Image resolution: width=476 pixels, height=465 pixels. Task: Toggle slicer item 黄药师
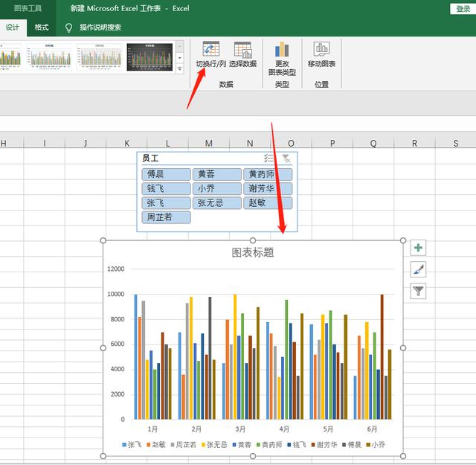click(x=268, y=174)
